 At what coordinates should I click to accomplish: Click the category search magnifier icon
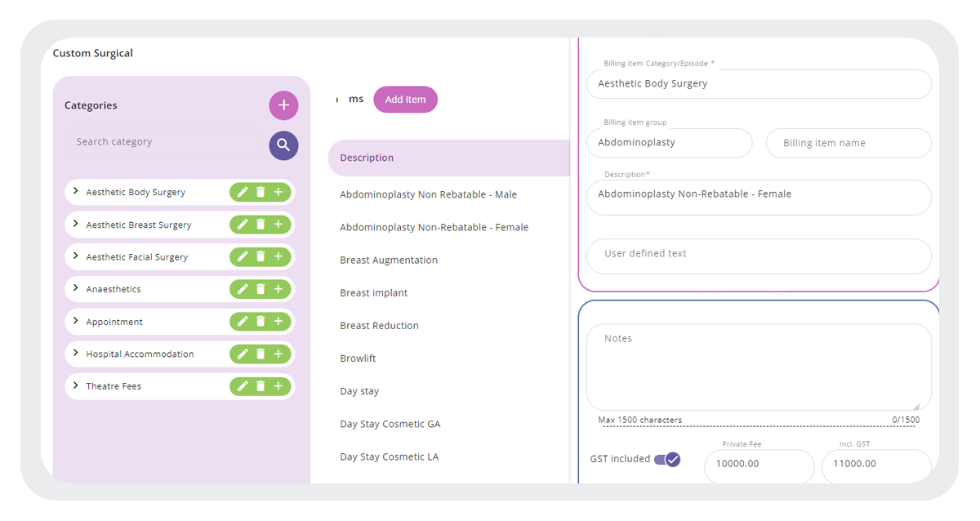coord(283,143)
